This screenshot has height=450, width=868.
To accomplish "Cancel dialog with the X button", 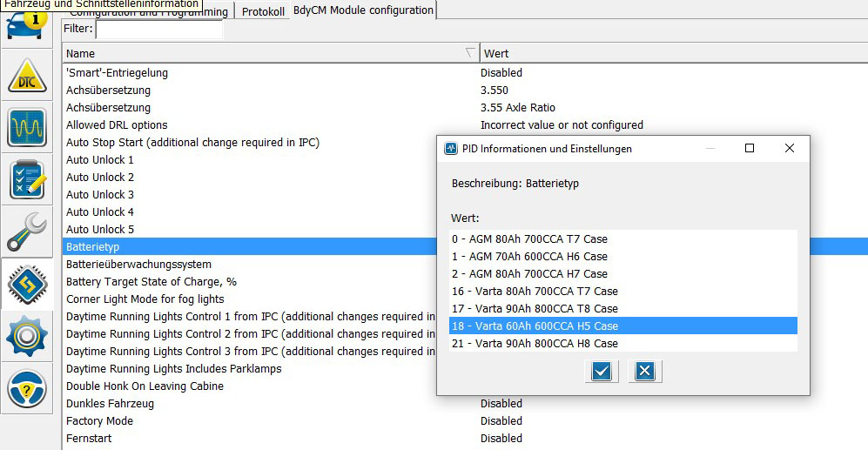I will click(x=645, y=371).
